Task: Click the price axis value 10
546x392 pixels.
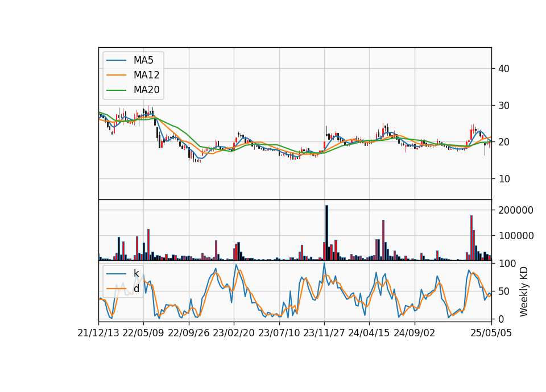Action: (x=504, y=179)
